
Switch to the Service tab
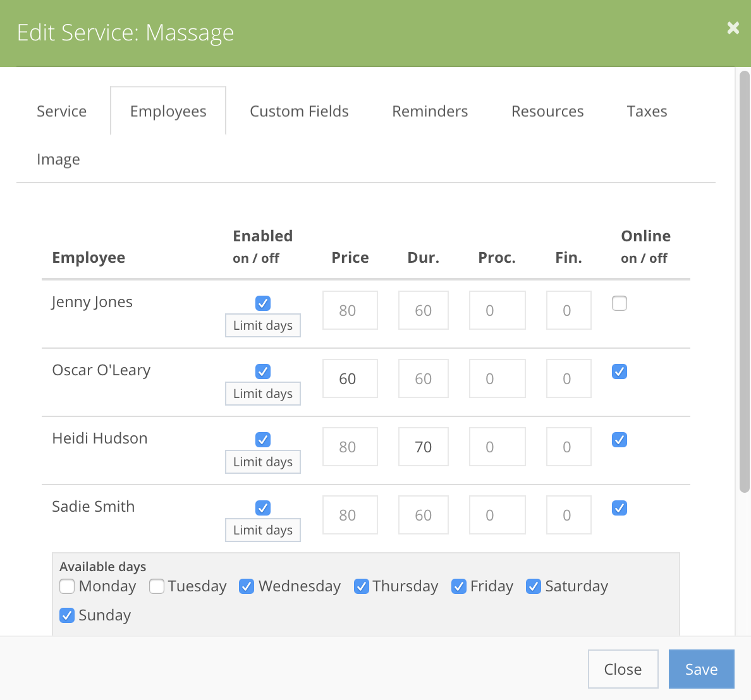[x=61, y=111]
